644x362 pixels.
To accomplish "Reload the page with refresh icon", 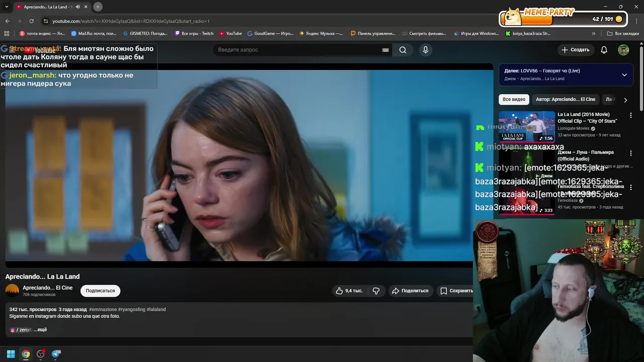I will click(x=31, y=21).
